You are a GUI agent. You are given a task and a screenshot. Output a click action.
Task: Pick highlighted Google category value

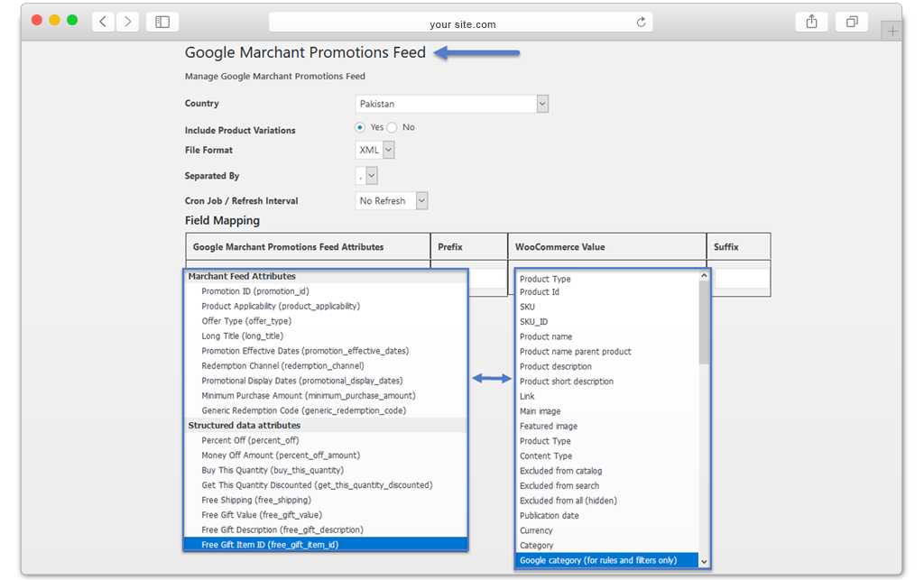coord(607,560)
